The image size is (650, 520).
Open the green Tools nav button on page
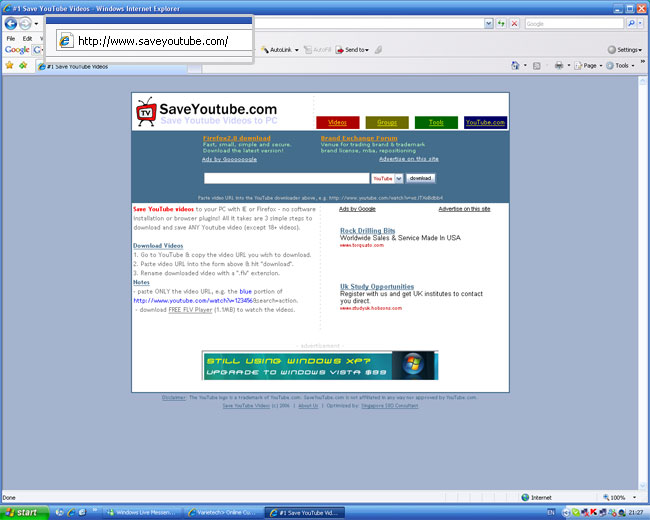coord(436,122)
